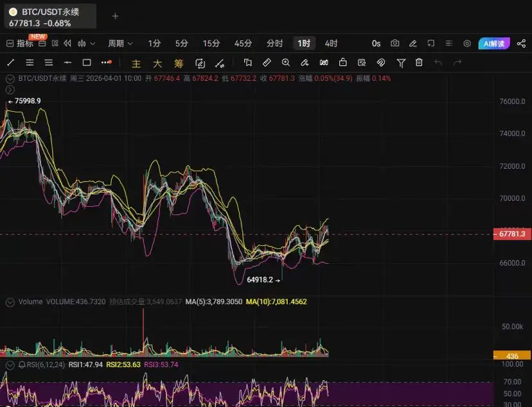The image size is (532, 407).
Task: Click the rectangle shape drawing tool
Action: point(87,63)
